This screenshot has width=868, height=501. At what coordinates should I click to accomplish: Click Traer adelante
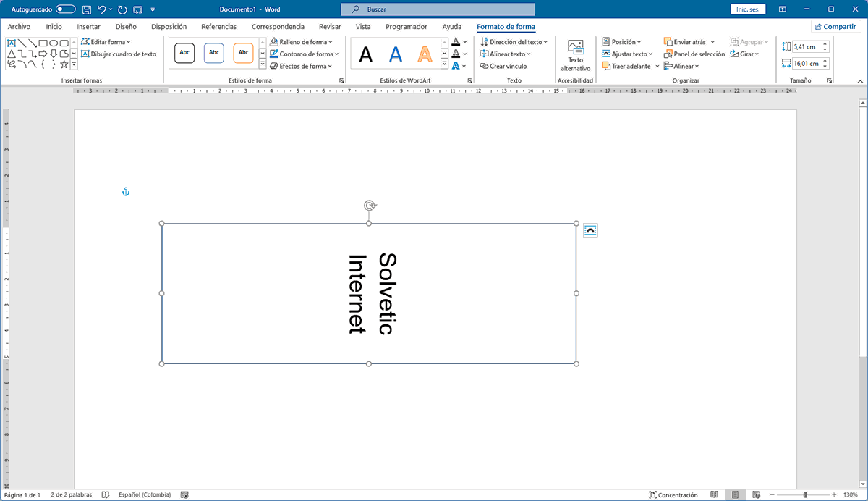[626, 66]
